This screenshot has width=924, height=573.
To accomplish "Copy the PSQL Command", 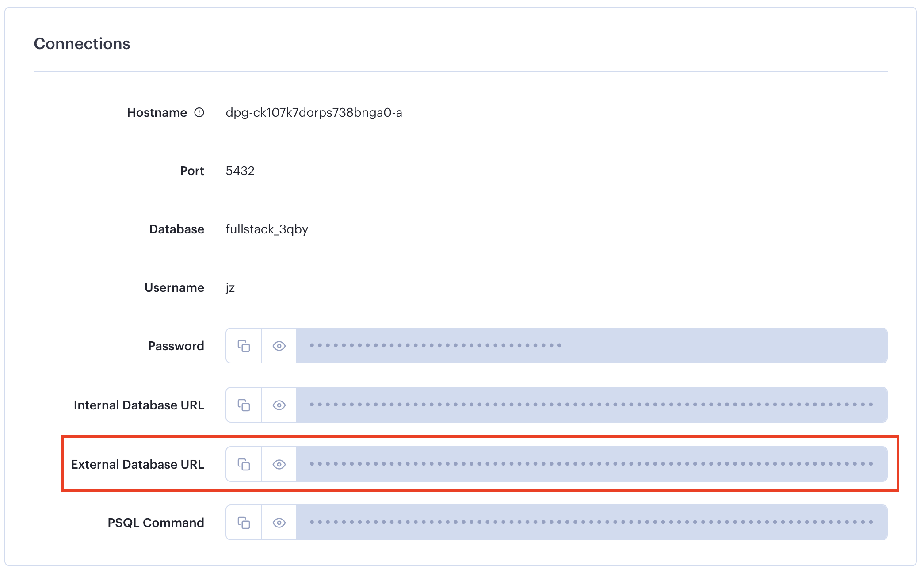I will (x=243, y=522).
